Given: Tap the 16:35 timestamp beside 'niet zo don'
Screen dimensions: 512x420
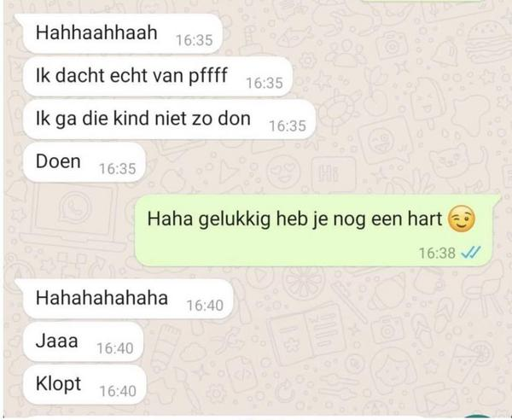Looking at the screenshot, I should point(288,125).
